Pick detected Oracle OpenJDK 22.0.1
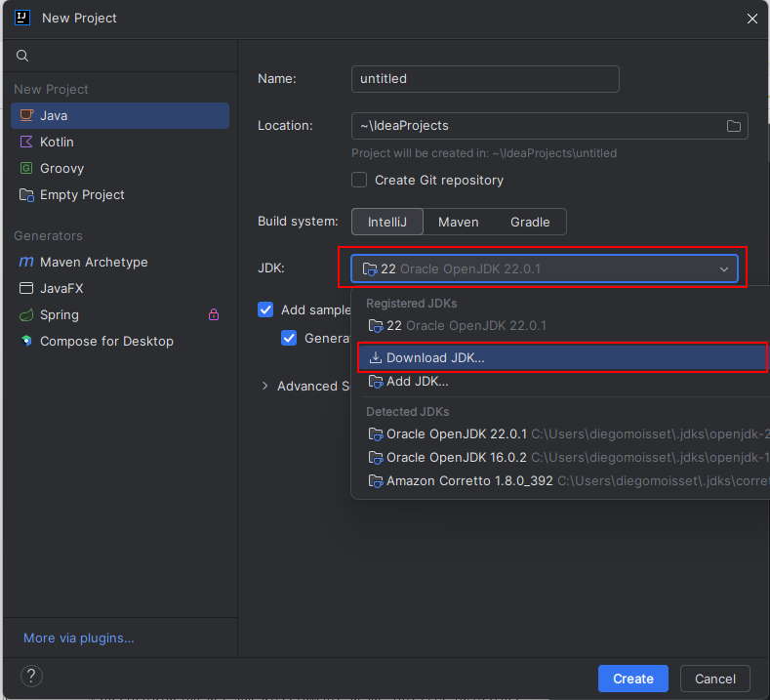Screen dimensions: 770x700 click(565, 434)
